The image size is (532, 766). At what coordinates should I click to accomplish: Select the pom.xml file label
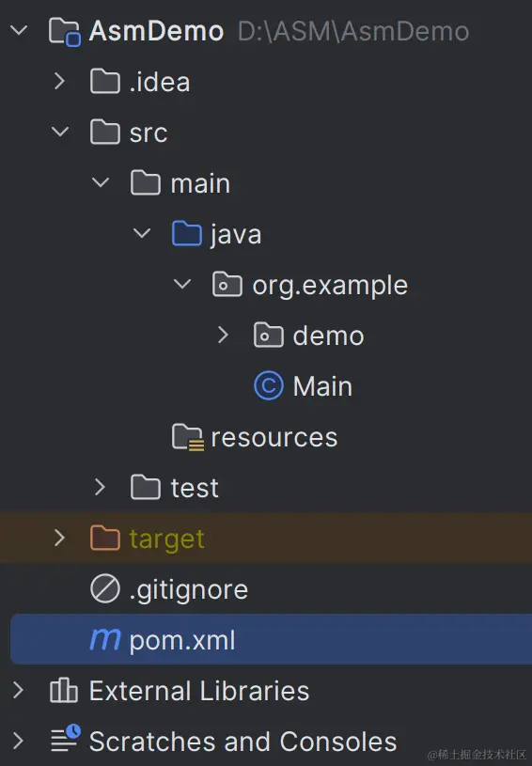(182, 640)
